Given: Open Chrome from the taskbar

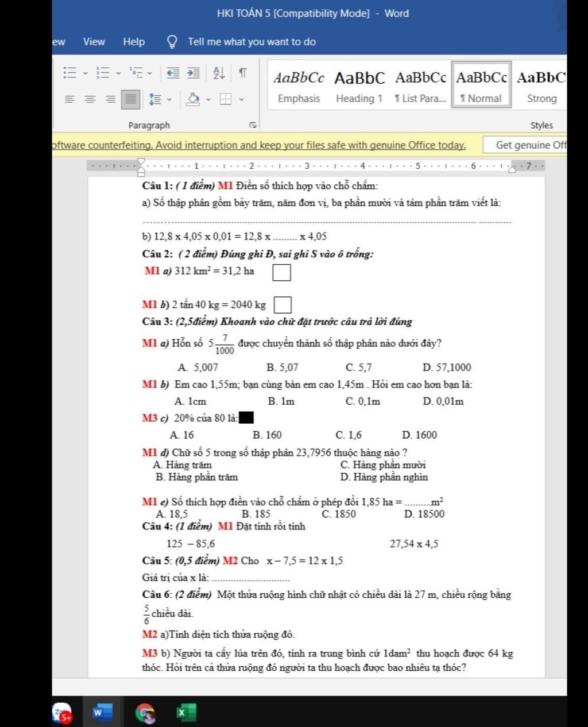Looking at the screenshot, I should (x=146, y=713).
